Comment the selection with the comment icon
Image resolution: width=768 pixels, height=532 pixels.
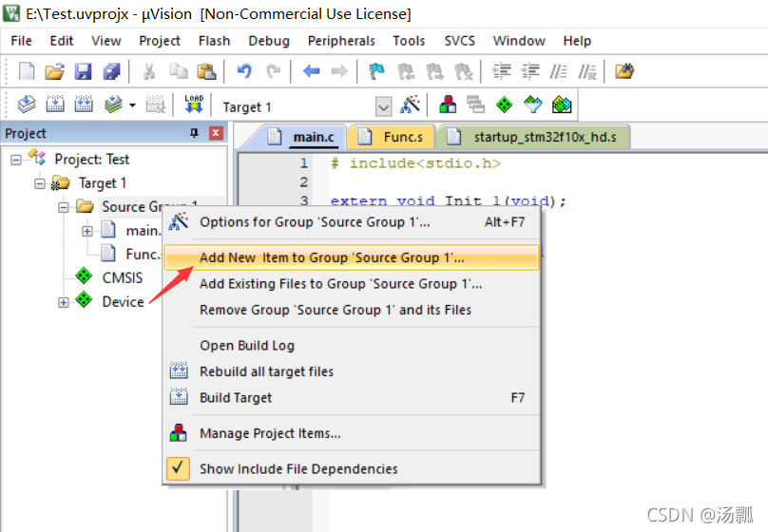pos(558,71)
